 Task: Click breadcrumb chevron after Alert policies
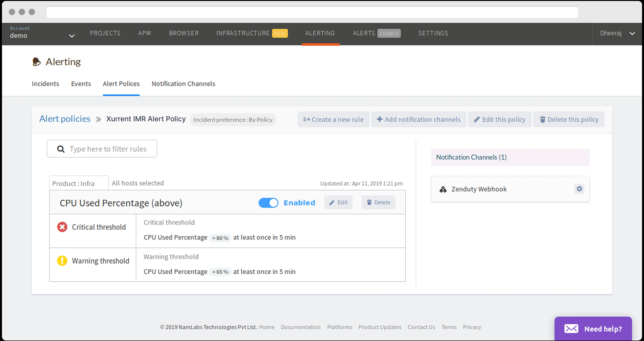(x=98, y=119)
